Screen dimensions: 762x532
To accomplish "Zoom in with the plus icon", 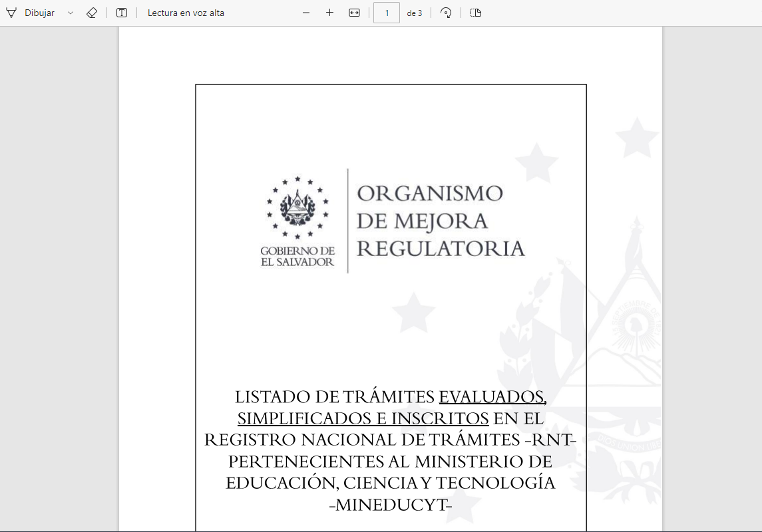I will tap(329, 13).
